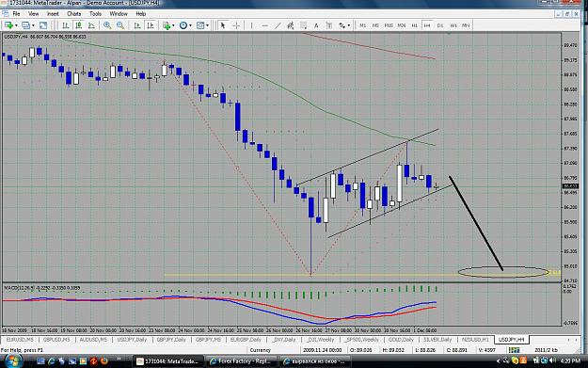Open the Periods dropdown arrow

pyautogui.click(x=190, y=25)
